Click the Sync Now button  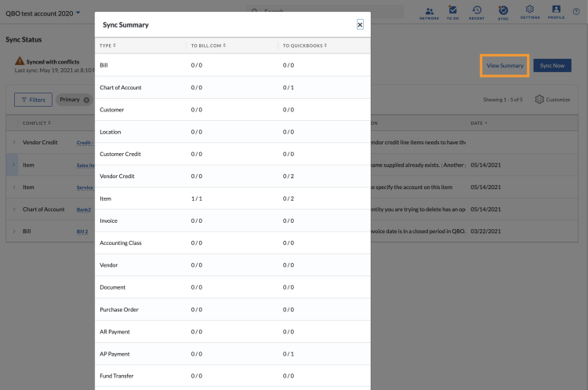tap(553, 66)
